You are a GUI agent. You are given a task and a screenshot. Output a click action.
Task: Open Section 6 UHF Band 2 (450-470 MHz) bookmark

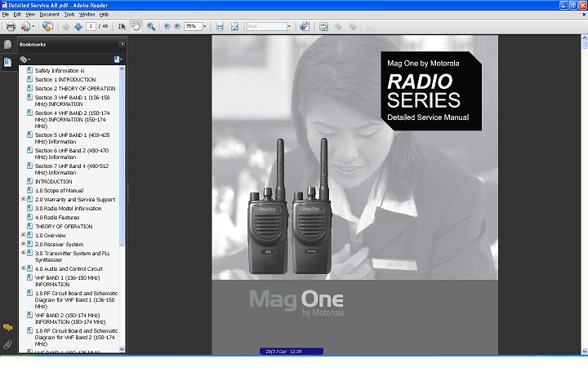[x=72, y=153]
